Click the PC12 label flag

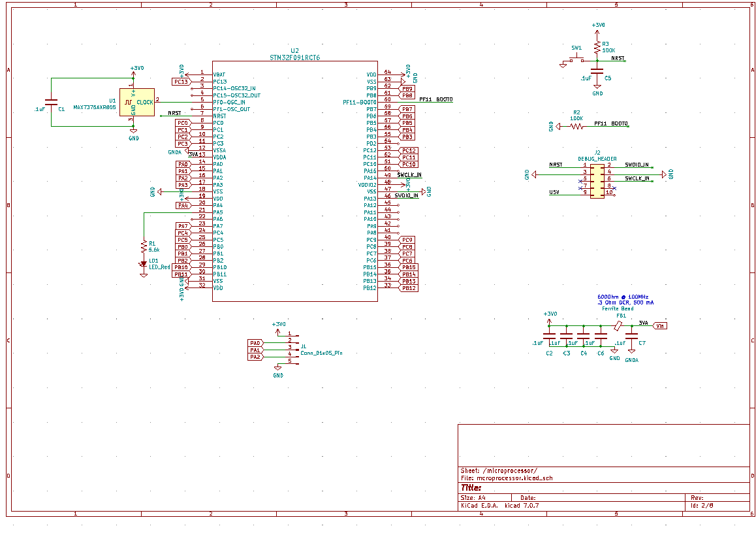(x=409, y=150)
